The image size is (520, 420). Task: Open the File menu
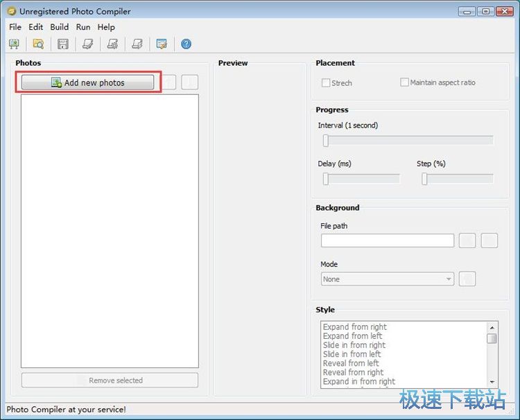[15, 27]
